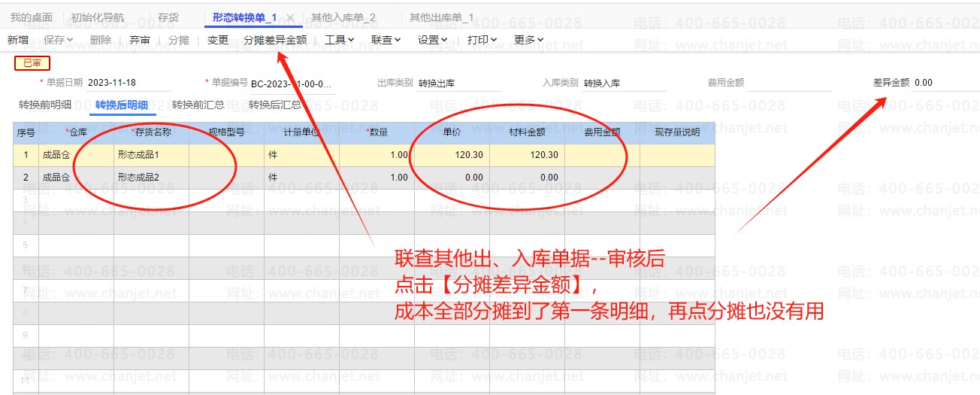Screen dimensions: 980x395
Task: Close the 形态转换单_1 tab
Action: [291, 17]
